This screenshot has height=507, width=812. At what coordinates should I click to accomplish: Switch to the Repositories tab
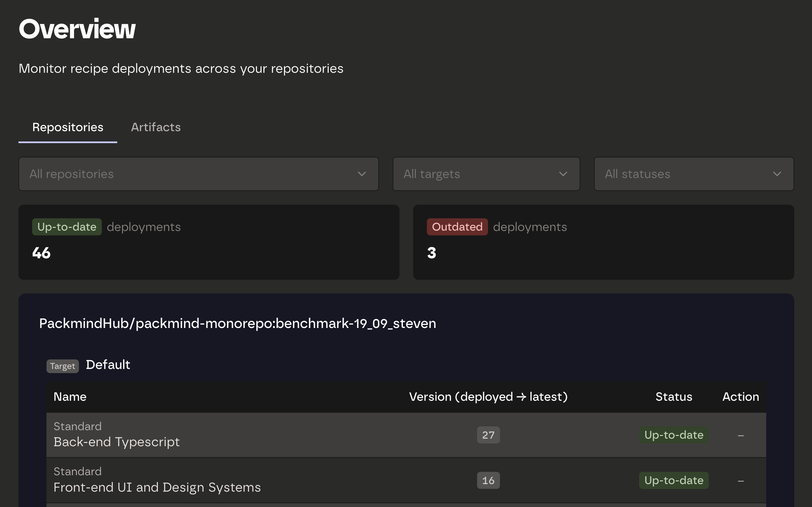[68, 127]
